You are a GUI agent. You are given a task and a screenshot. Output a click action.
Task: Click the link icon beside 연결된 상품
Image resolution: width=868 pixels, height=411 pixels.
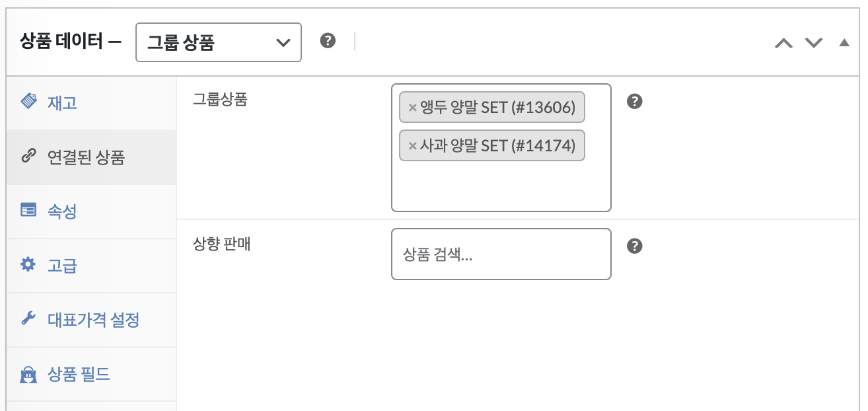[x=28, y=157]
